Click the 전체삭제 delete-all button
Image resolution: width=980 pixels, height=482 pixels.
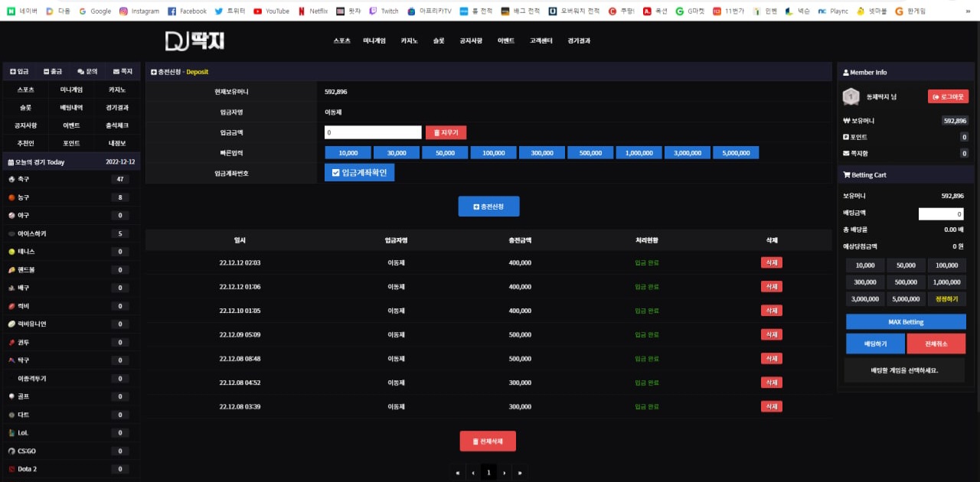pos(488,441)
